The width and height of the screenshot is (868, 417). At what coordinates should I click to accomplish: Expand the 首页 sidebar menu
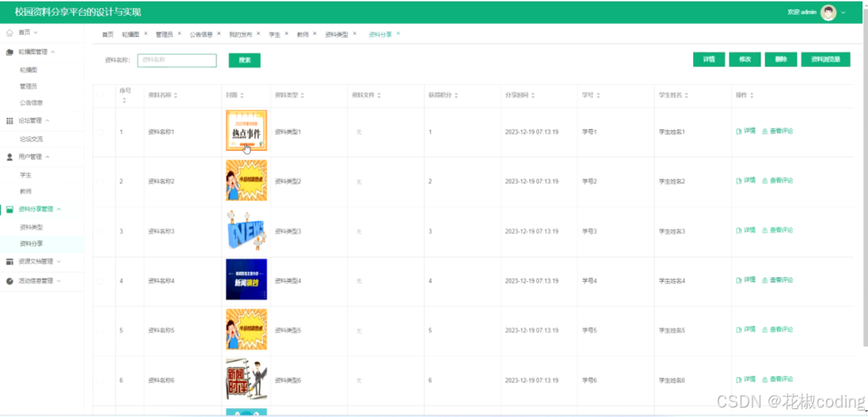pyautogui.click(x=42, y=33)
